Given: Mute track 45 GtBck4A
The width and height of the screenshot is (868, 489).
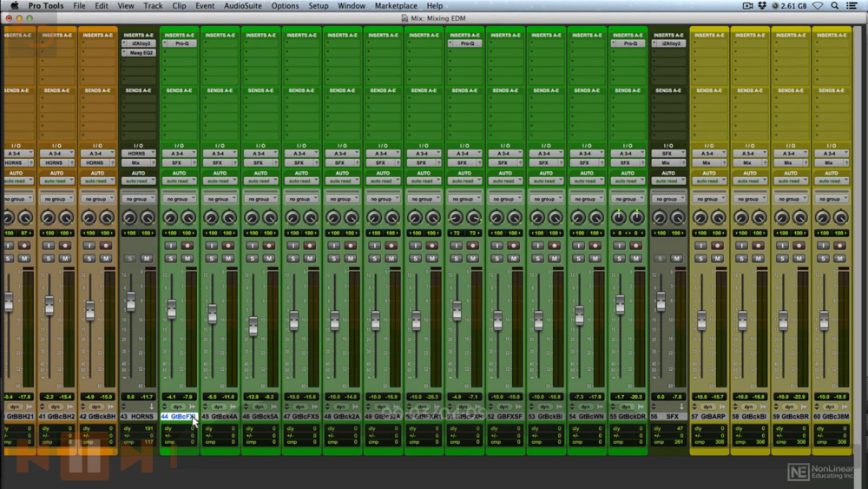Looking at the screenshot, I should (x=228, y=258).
